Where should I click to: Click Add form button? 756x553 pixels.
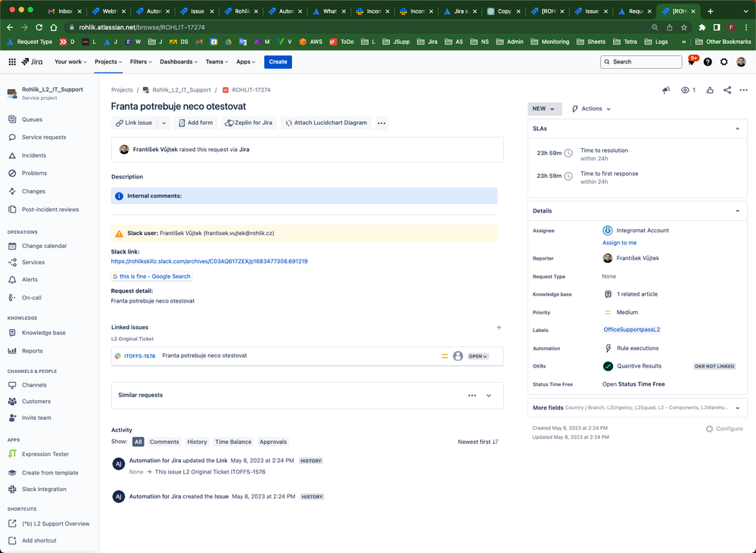click(196, 123)
